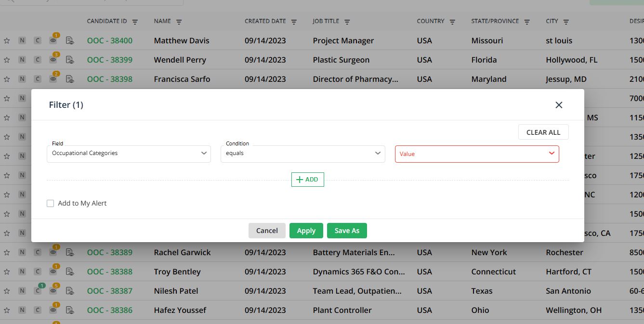This screenshot has height=324, width=644.
Task: Open candidate OOC - 38398
Action: 110,79
